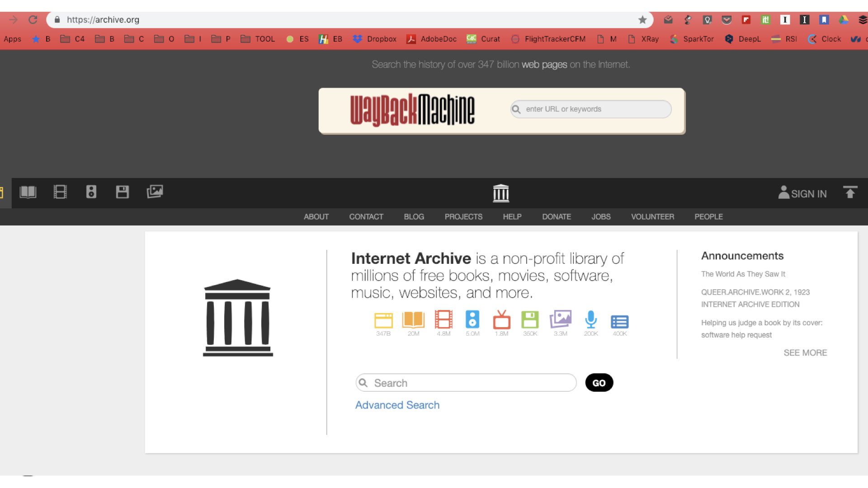868x488 pixels.
Task: Click the user avatar icon beside SIGN IN
Action: click(783, 192)
